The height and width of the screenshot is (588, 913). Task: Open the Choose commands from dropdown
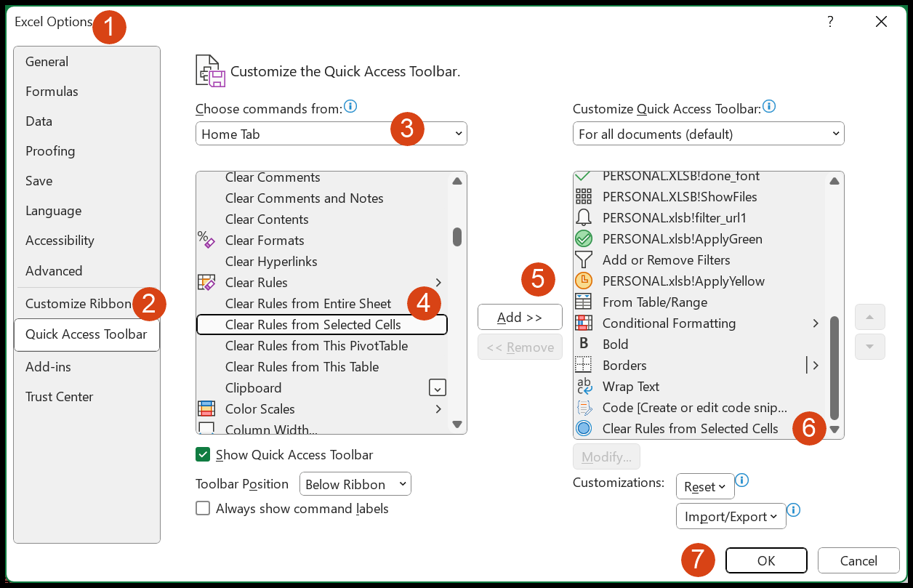(x=331, y=134)
